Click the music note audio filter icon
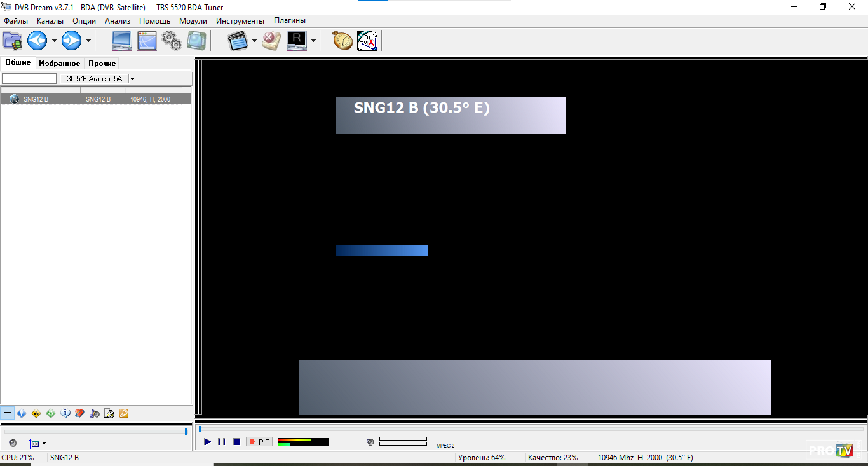The image size is (868, 466). click(95, 414)
